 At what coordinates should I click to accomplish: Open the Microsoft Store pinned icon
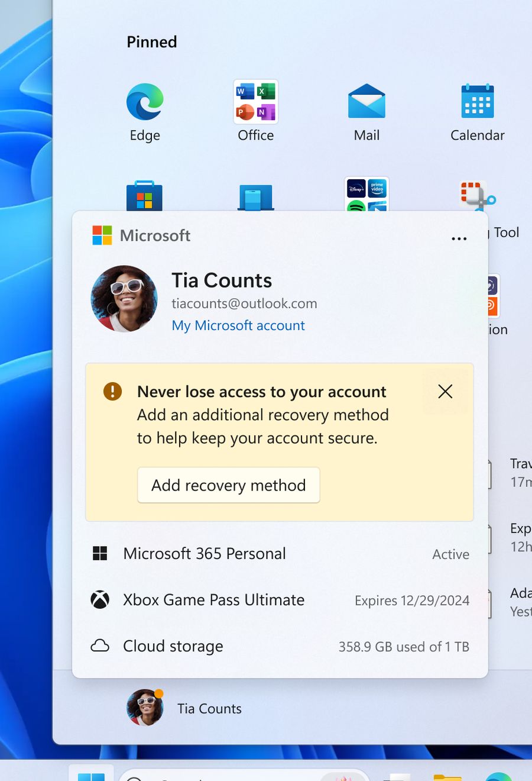[144, 196]
